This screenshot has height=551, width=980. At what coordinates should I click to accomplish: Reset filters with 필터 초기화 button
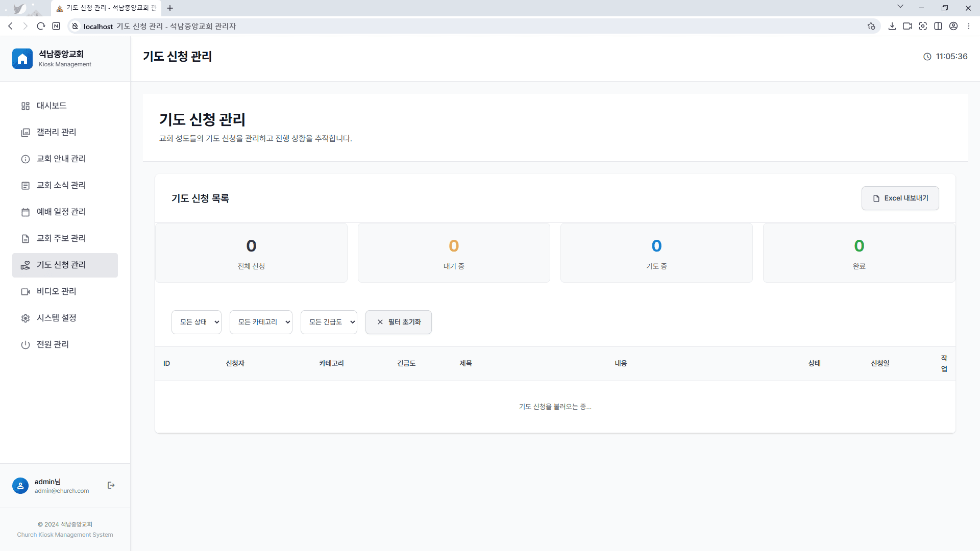coord(398,322)
